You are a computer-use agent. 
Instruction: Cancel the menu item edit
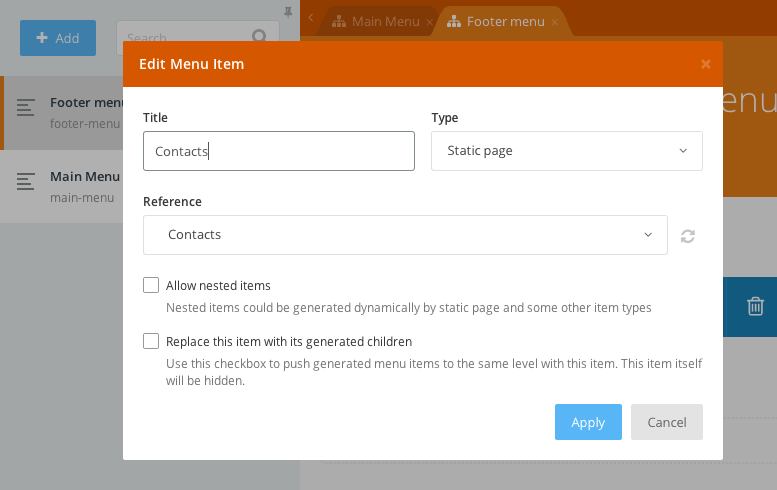point(666,422)
